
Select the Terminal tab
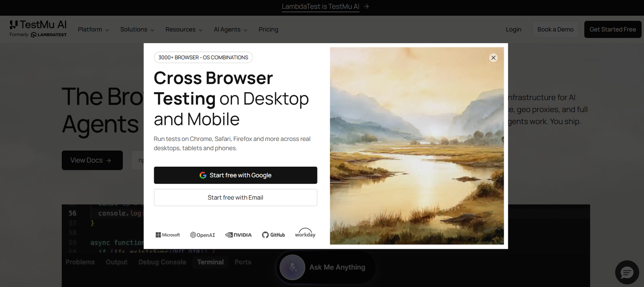pyautogui.click(x=210, y=262)
